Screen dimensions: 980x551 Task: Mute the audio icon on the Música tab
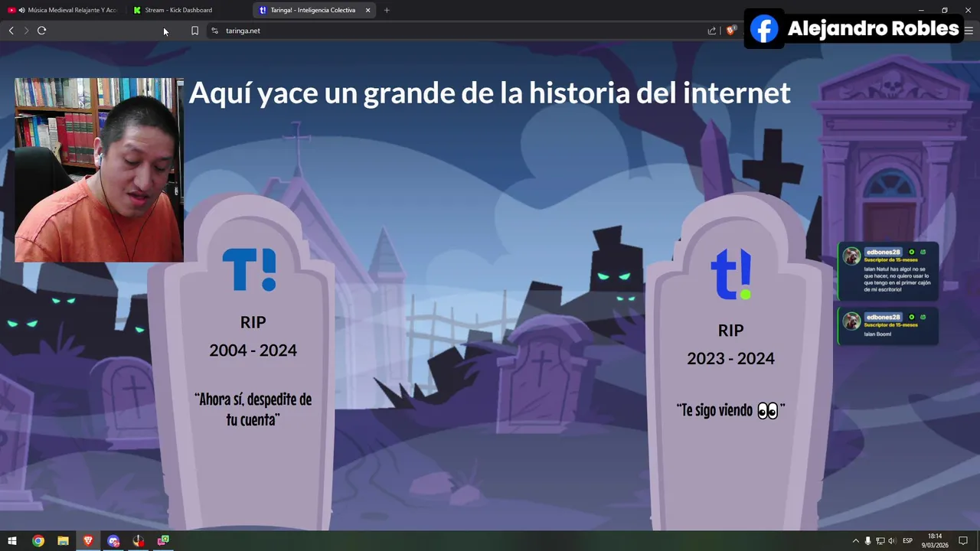pyautogui.click(x=21, y=10)
